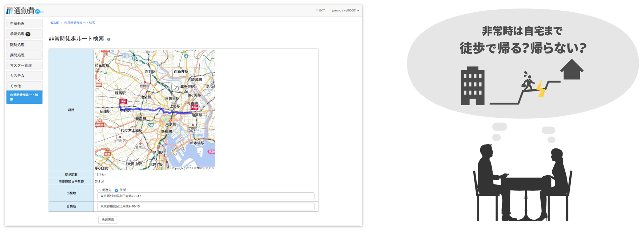This screenshot has width=644, height=232.
Task: Open the システム sidebar menu
Action: point(24,76)
